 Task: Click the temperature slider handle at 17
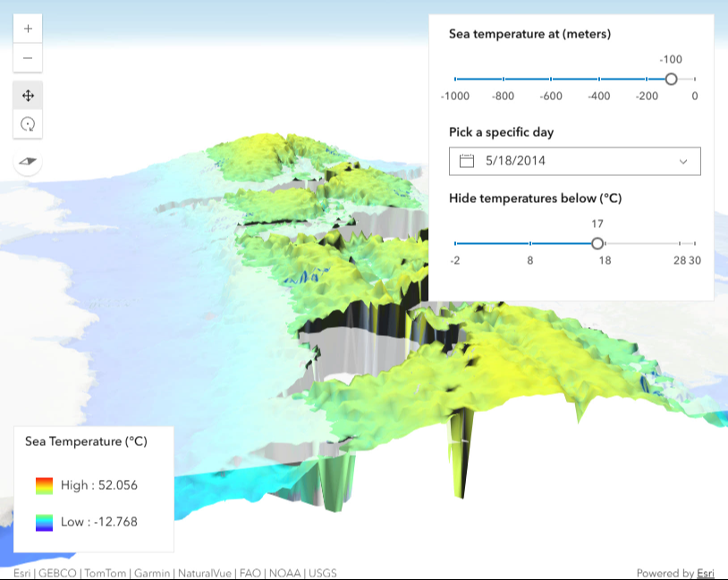click(597, 242)
